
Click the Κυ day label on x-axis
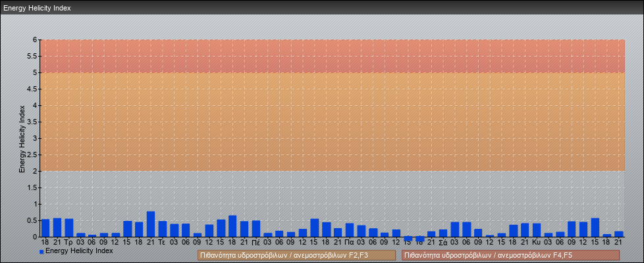pyautogui.click(x=537, y=242)
